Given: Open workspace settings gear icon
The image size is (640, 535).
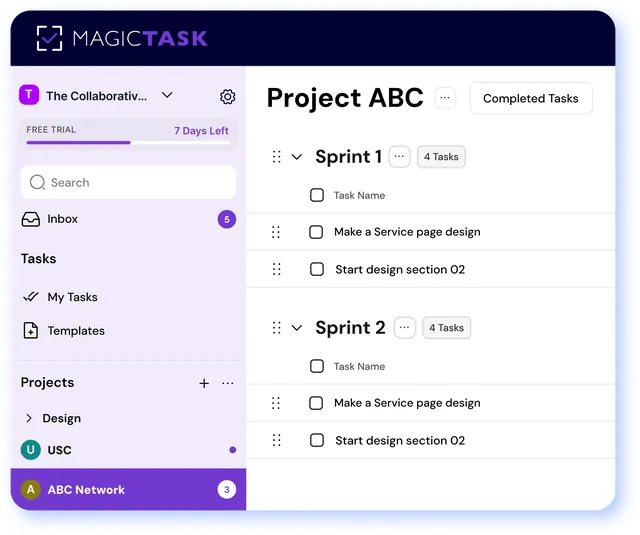Looking at the screenshot, I should click(227, 97).
